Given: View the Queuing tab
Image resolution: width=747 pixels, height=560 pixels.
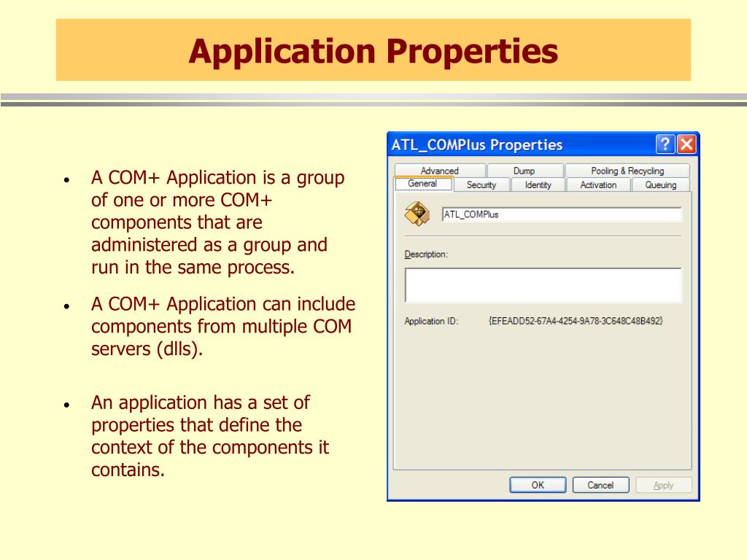Looking at the screenshot, I should click(x=659, y=185).
